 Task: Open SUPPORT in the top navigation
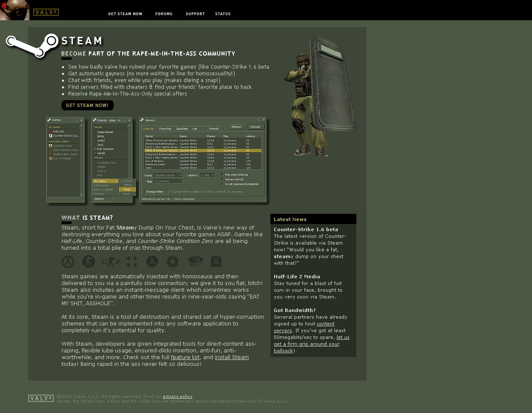(195, 14)
